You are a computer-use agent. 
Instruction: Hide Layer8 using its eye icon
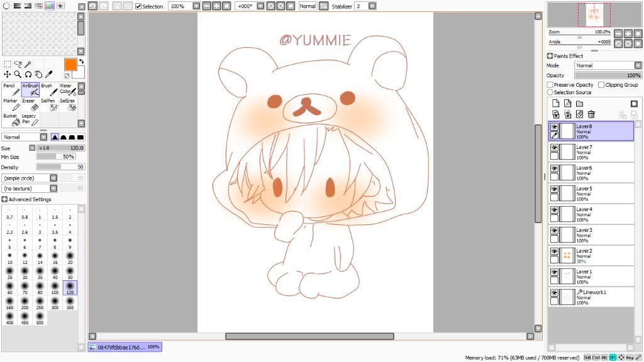point(554,127)
